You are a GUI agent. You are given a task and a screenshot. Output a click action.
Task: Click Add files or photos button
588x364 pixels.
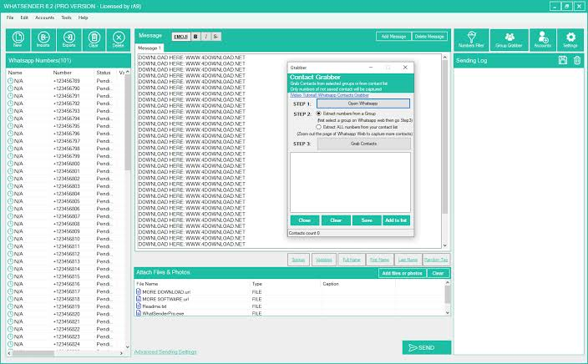(402, 273)
